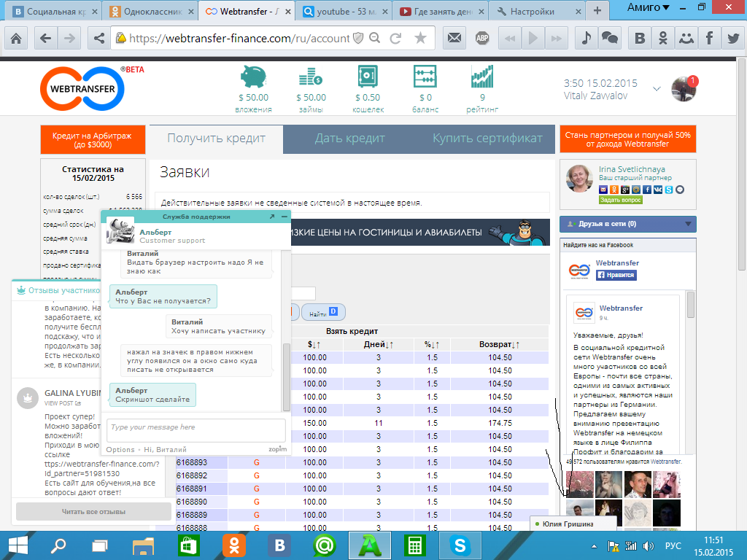Image resolution: width=747 pixels, height=560 pixels.
Task: Click partner's Facebook contact icon
Action: click(647, 190)
